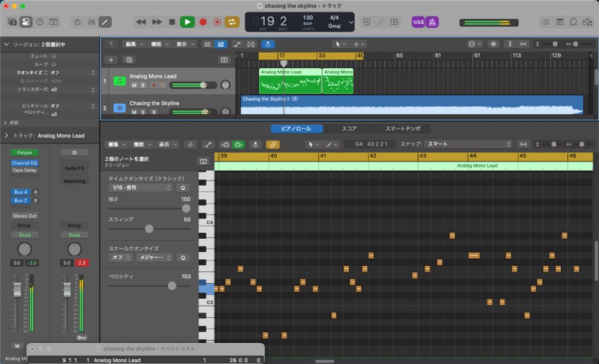
Task: Click the Stereo Out output slot
Action: point(25,216)
